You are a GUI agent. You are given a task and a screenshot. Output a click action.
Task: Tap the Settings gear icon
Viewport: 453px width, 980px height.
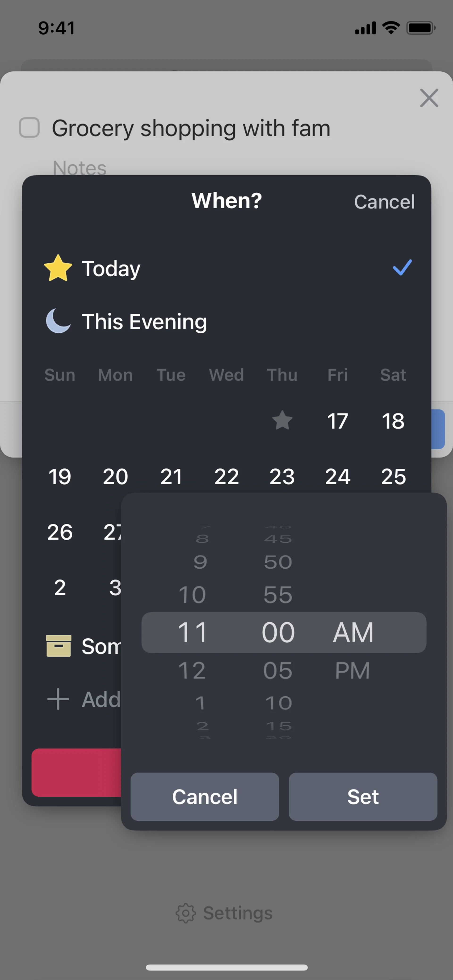coord(185,913)
